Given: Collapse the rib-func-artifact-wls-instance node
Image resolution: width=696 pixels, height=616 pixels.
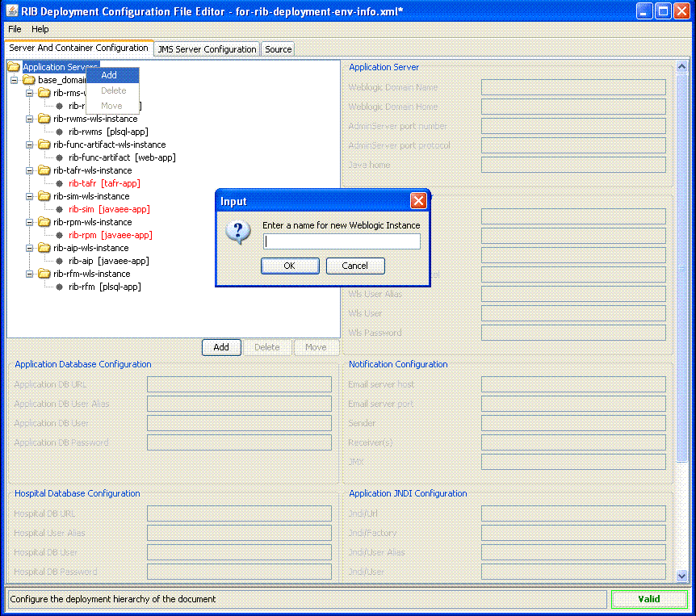Looking at the screenshot, I should 29,145.
